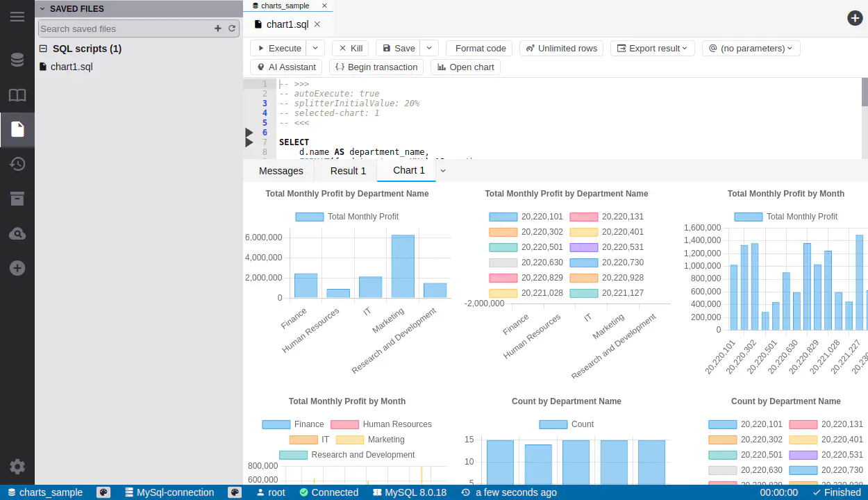Toggle Count series in bar chart legend

pyautogui.click(x=553, y=424)
